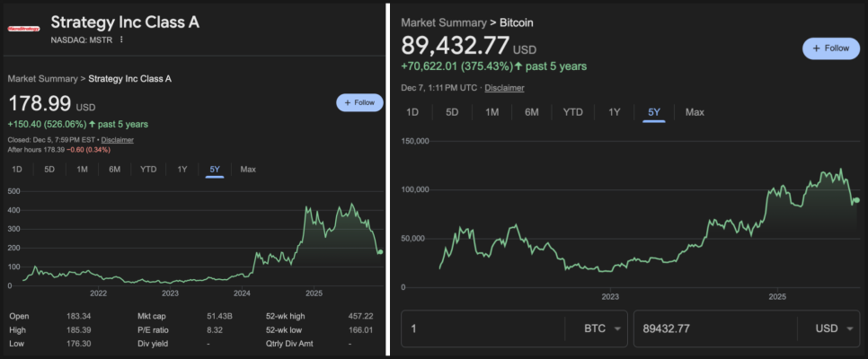The image size is (868, 359).
Task: Select 1M range on Bitcoin chart
Action: pyautogui.click(x=492, y=112)
